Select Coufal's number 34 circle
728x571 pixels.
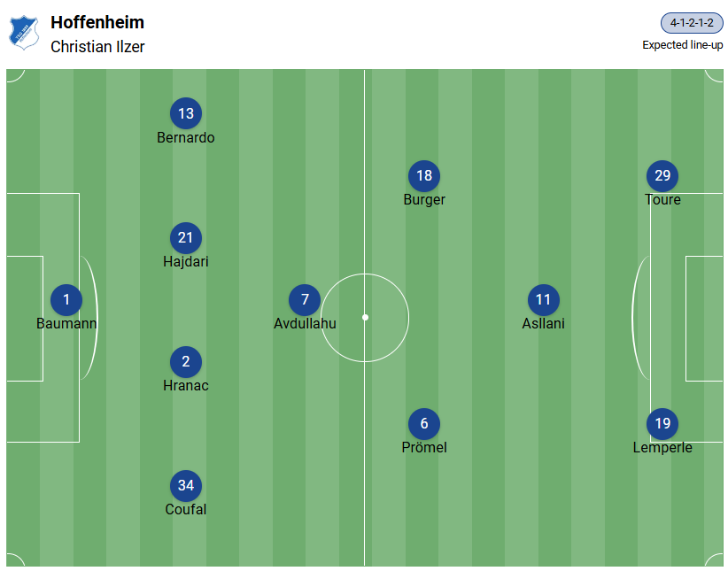pos(186,486)
